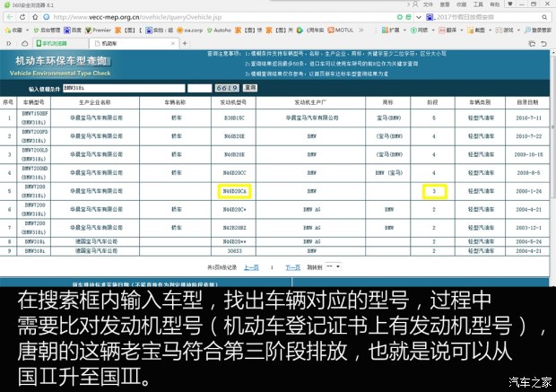Click the undo closed tab arrow icon
556x392 pixels.
click(544, 44)
